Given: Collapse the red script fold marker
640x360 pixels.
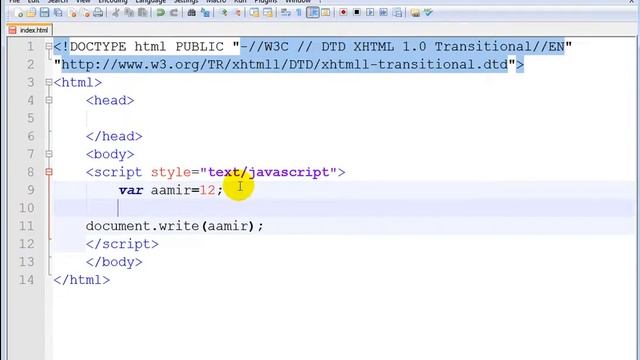Looking at the screenshot, I should [x=49, y=172].
